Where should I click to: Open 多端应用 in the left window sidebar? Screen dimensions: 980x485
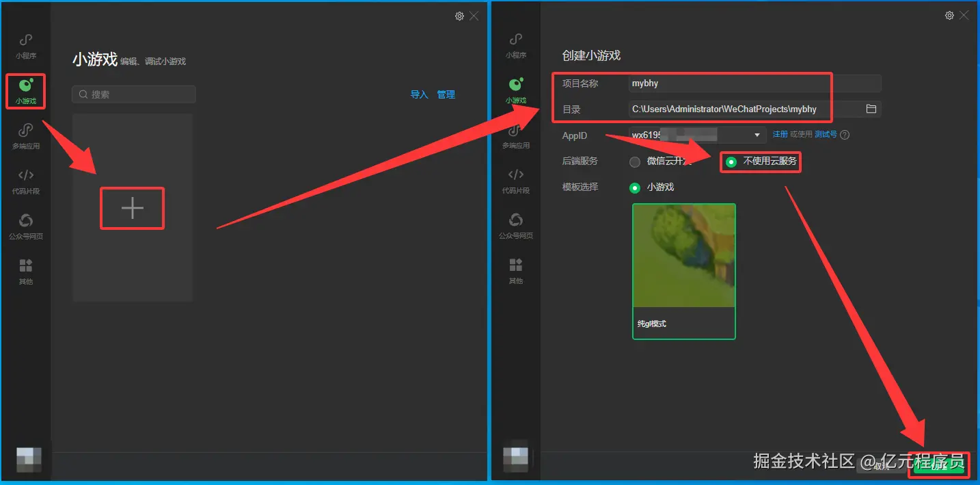(26, 136)
